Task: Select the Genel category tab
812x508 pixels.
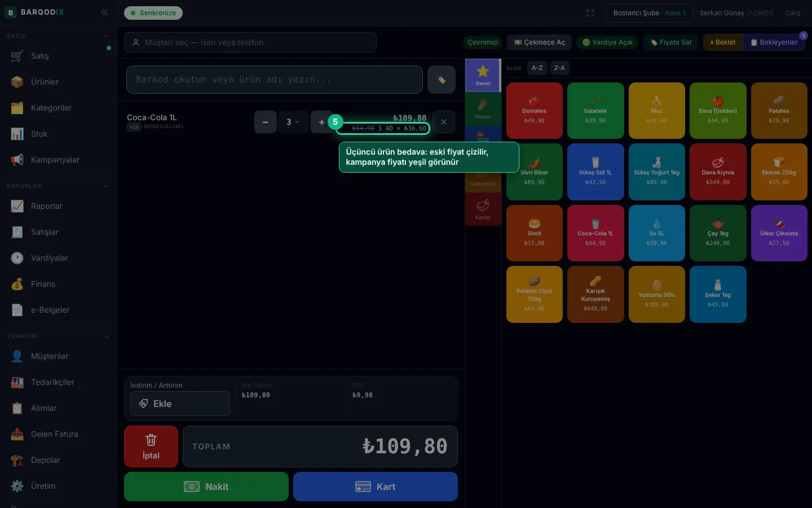Action: coord(483,75)
